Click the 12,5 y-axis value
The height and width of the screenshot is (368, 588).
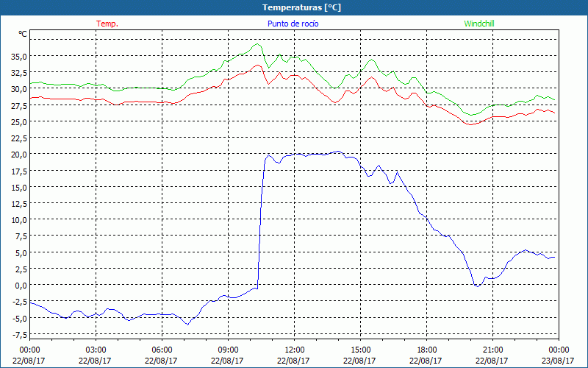pos(20,204)
